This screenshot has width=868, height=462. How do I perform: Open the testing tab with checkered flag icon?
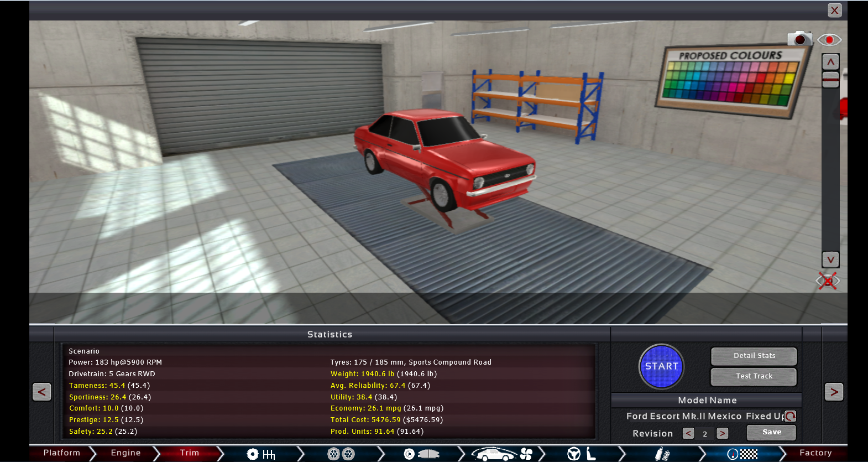point(742,454)
